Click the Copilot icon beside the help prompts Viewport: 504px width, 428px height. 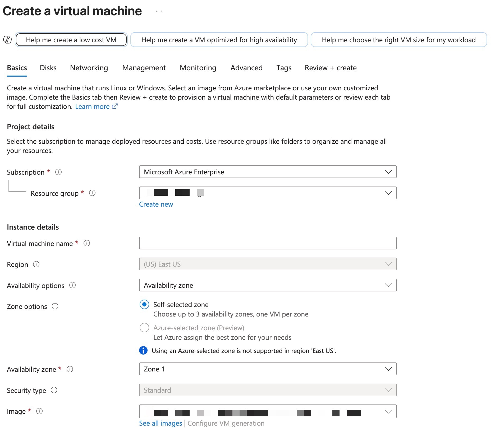click(x=7, y=40)
